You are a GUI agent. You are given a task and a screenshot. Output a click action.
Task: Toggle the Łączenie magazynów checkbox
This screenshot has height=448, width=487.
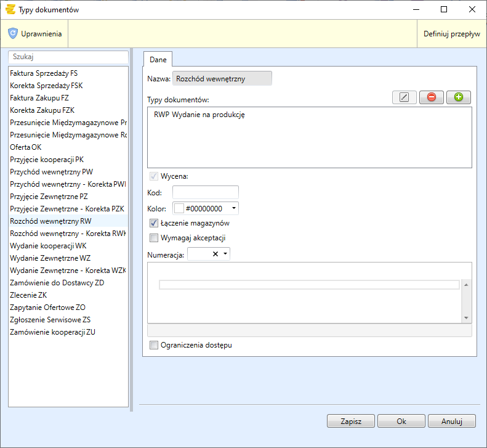pos(154,223)
